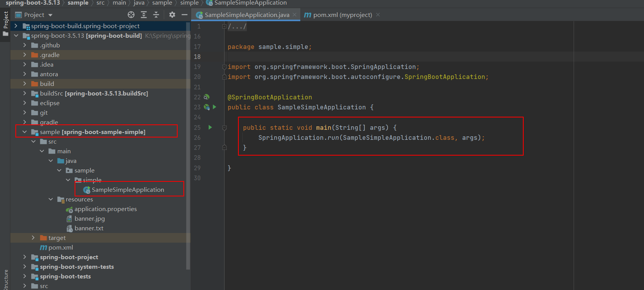
Task: Collapse spring-boot-3.5.13 root node
Action: click(16, 35)
